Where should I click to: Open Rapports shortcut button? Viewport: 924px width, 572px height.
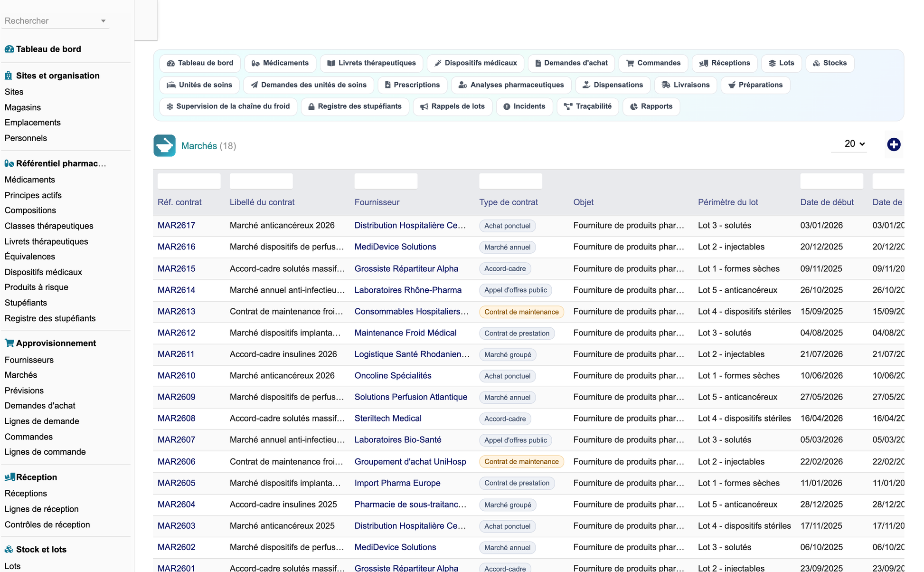coord(651,106)
